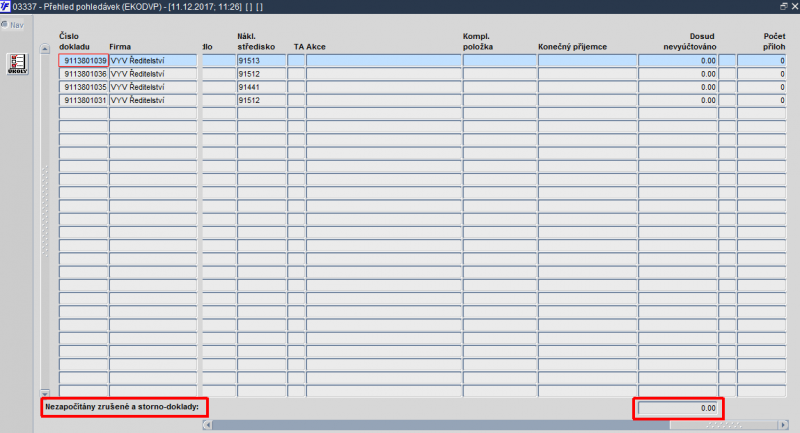
Task: Click Firma cell in row 9113801039
Action: point(153,60)
